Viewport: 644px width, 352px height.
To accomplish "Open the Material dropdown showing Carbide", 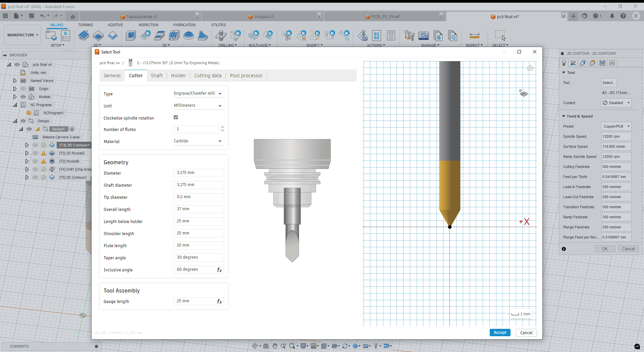I will point(198,141).
